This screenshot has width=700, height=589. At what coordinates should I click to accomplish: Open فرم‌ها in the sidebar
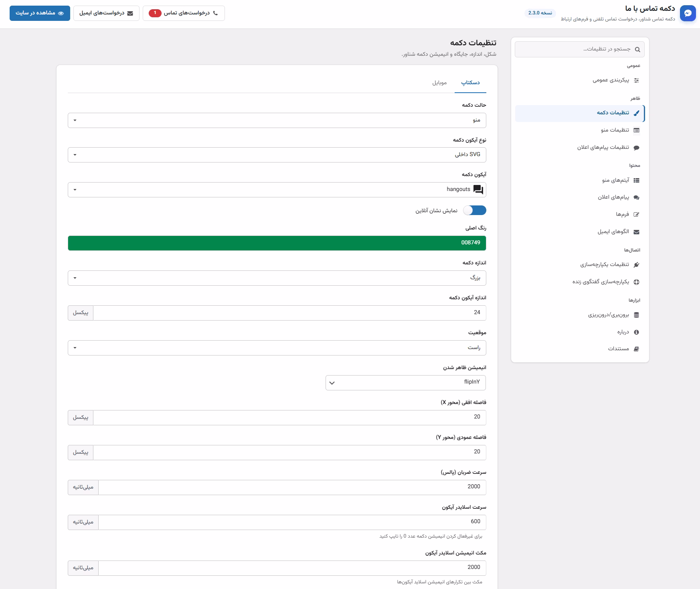pos(580,215)
